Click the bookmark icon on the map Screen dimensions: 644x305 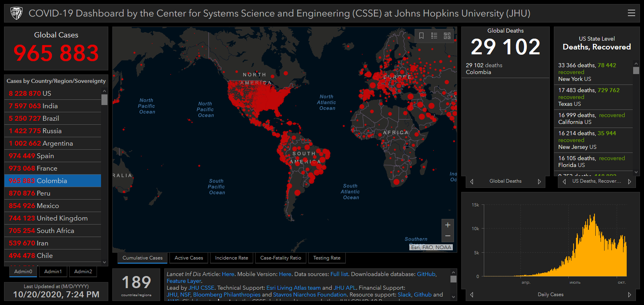pos(421,36)
